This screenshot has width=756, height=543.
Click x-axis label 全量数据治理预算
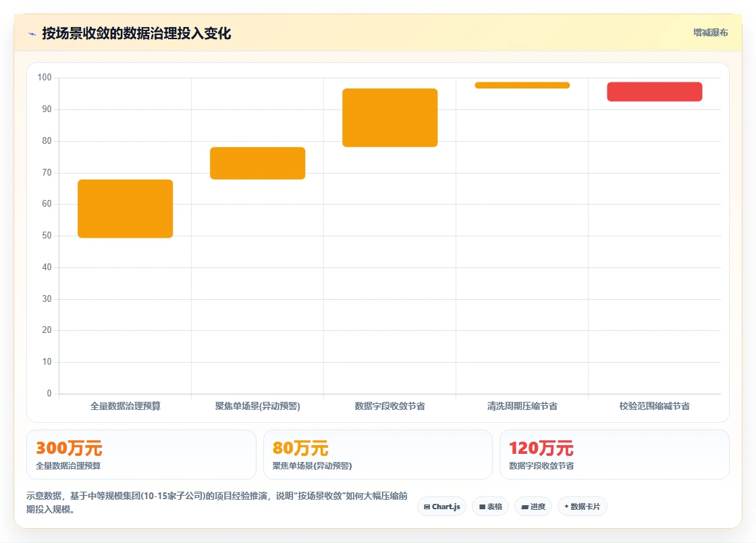(x=126, y=406)
